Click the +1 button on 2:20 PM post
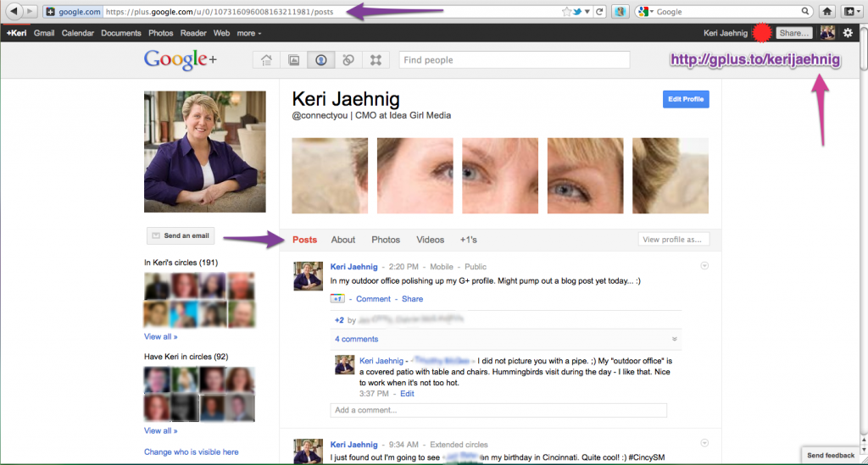 [x=337, y=299]
